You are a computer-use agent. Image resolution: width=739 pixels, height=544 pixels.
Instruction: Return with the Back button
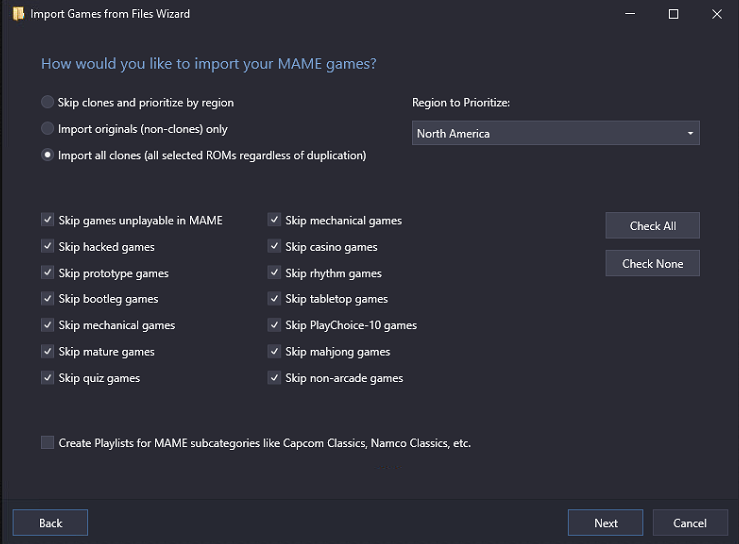(50, 523)
